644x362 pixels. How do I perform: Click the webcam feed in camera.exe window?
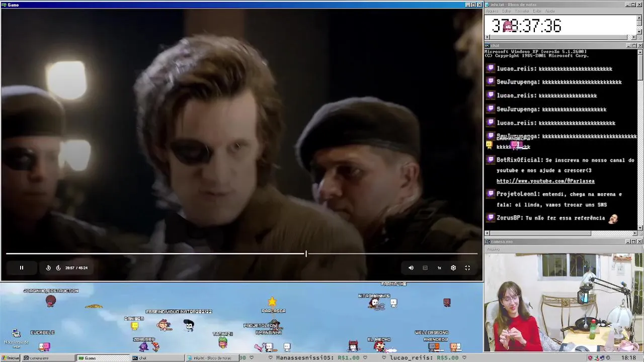coord(563,302)
